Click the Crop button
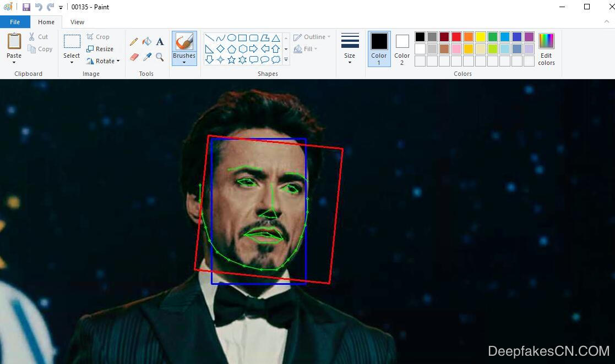This screenshot has width=615, height=364. pyautogui.click(x=98, y=37)
